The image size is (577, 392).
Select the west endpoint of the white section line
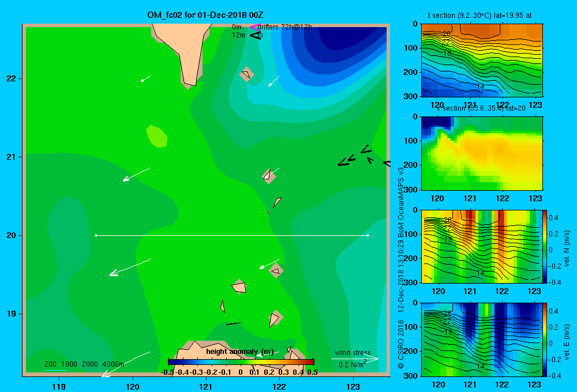96,235
